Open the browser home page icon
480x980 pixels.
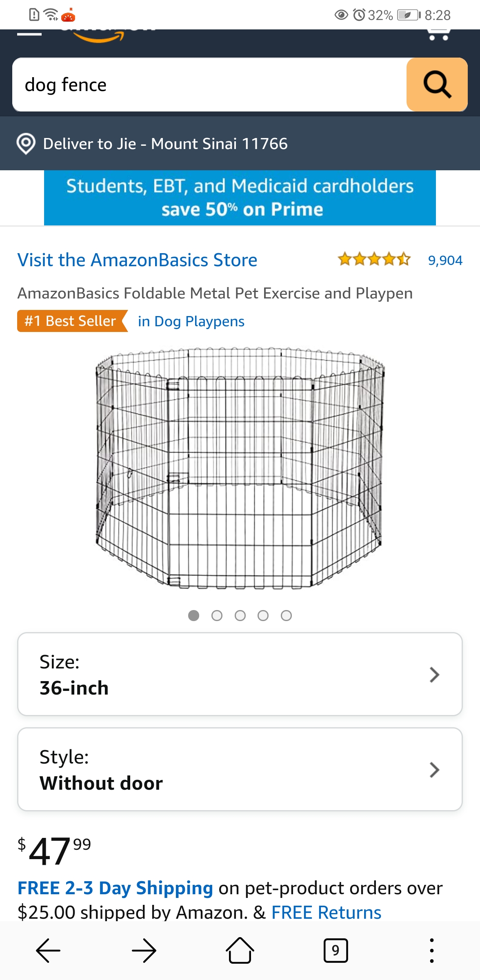click(240, 951)
